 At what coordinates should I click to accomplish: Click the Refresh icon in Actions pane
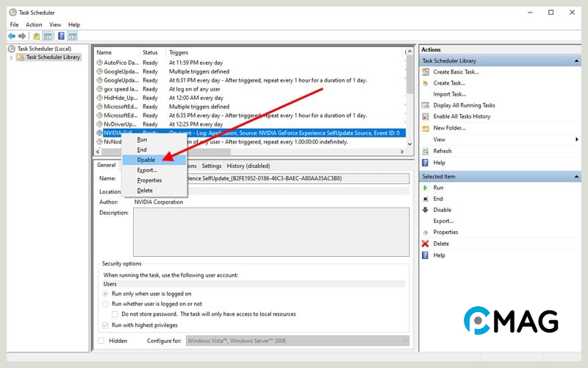click(426, 151)
